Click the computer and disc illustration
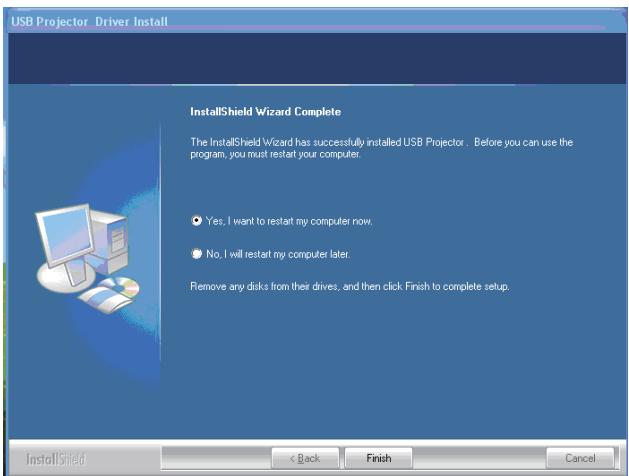The width and height of the screenshot is (629, 476). [87, 258]
